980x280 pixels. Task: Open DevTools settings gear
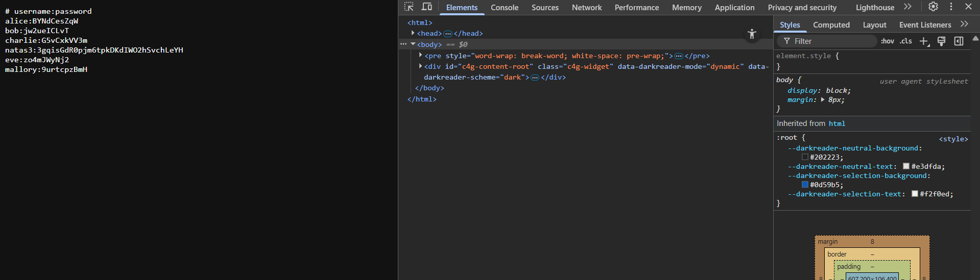coord(933,7)
